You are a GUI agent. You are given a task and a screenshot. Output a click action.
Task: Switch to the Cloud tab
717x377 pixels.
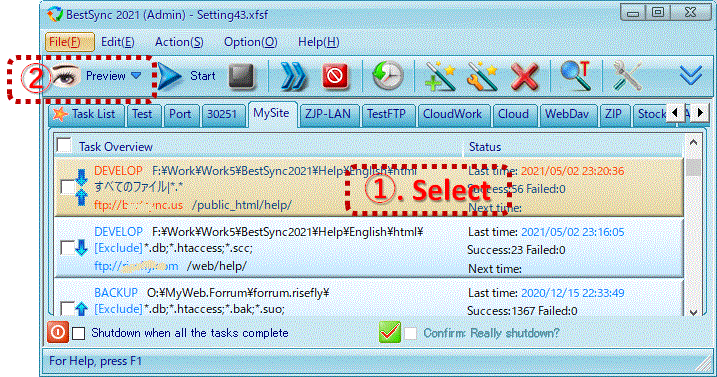[514, 114]
